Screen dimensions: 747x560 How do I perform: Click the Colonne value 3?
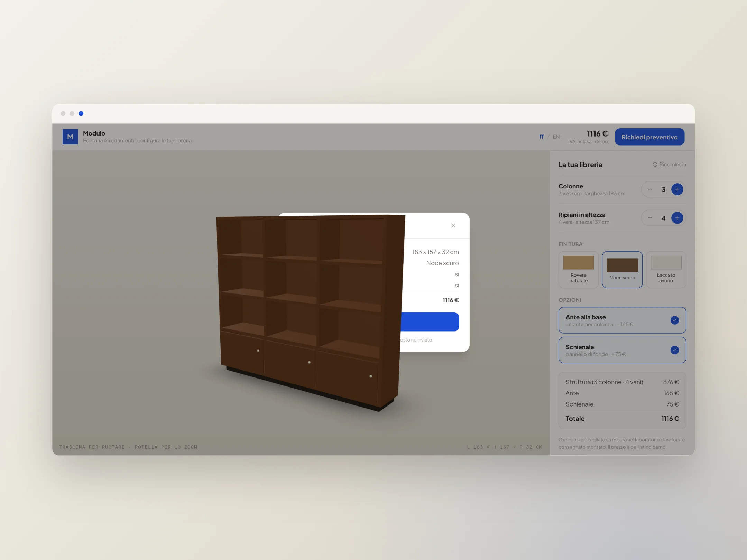pos(663,189)
